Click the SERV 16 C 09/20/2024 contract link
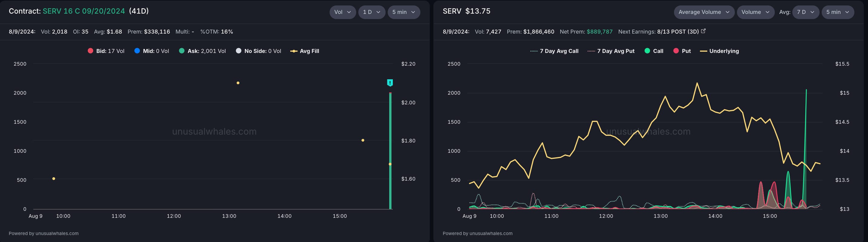 (x=84, y=11)
